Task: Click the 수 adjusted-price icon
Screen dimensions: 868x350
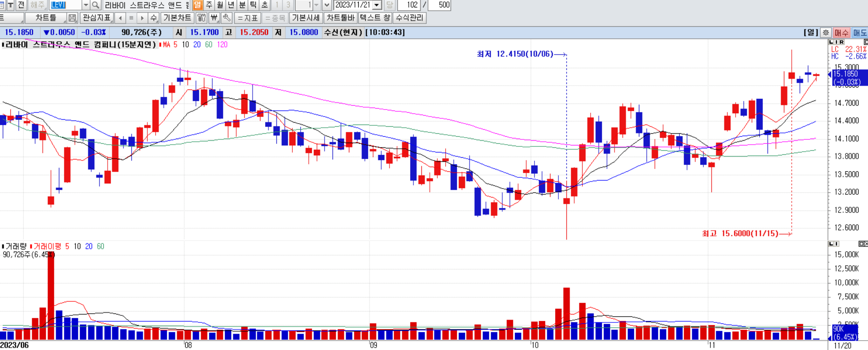Action: tap(153, 18)
